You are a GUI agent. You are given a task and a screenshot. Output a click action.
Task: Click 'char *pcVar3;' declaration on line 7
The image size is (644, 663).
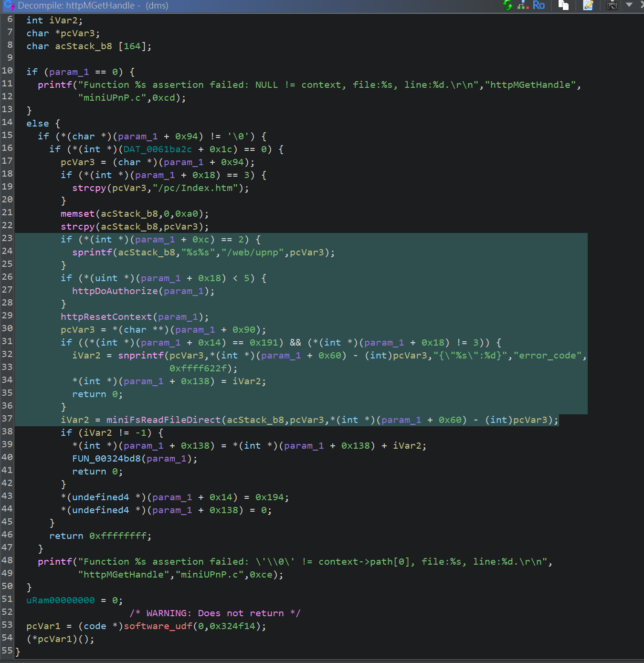pos(63,33)
